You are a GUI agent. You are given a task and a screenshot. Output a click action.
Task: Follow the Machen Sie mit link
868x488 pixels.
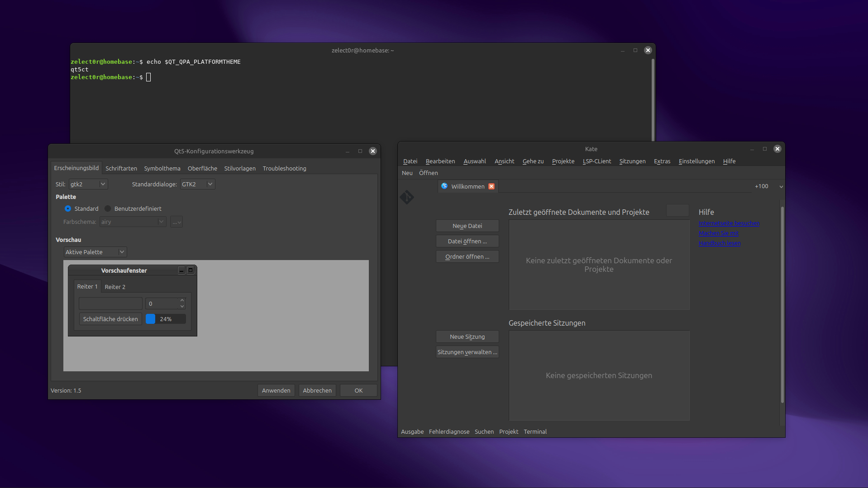(x=719, y=233)
